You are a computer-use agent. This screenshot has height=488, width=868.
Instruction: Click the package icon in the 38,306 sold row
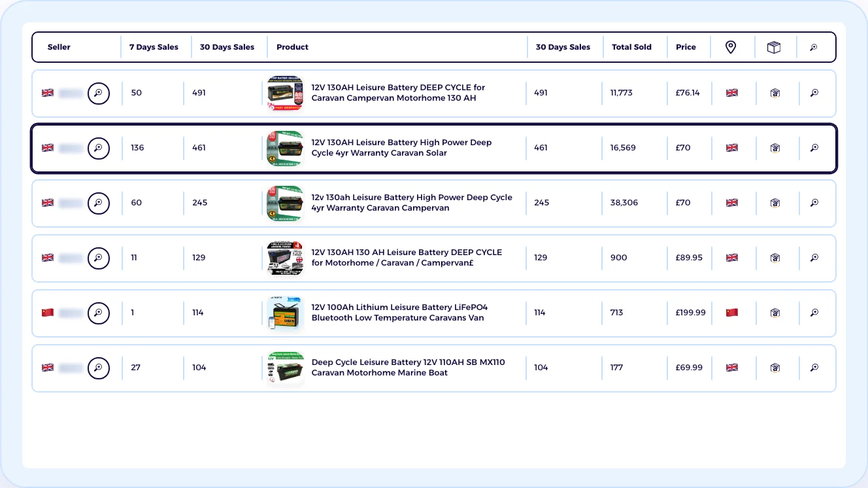coord(775,203)
